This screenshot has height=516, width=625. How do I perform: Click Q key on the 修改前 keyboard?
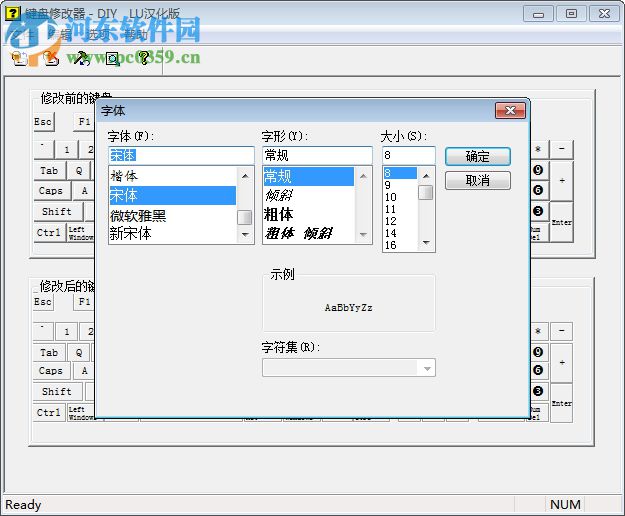(x=79, y=171)
